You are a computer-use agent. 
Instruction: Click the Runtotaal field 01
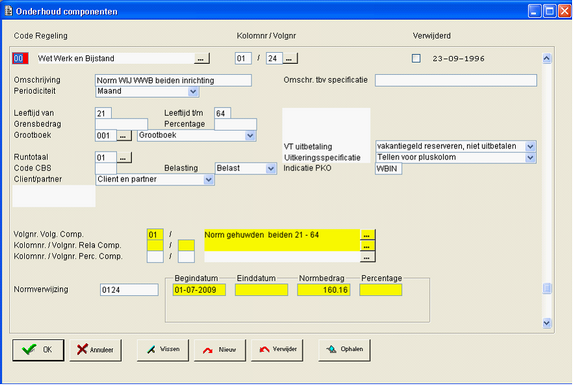click(106, 158)
